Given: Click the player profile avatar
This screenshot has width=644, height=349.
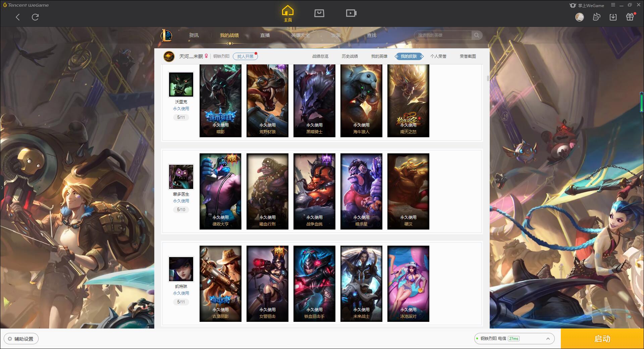Looking at the screenshot, I should pyautogui.click(x=169, y=56).
